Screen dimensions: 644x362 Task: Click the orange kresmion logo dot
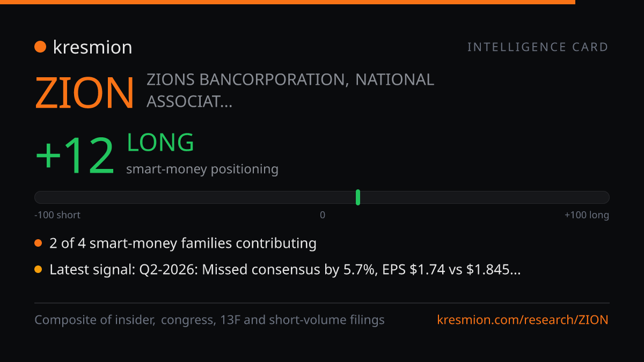pos(40,47)
